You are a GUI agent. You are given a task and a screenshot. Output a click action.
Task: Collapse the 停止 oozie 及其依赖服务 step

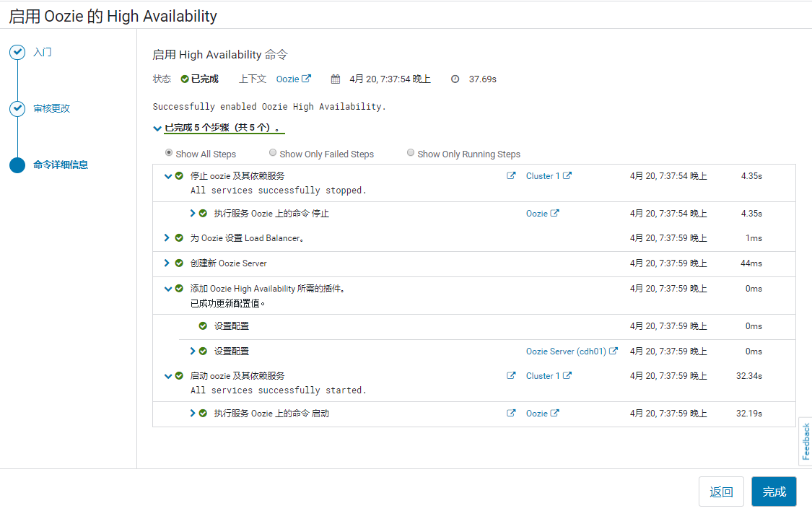(x=167, y=176)
